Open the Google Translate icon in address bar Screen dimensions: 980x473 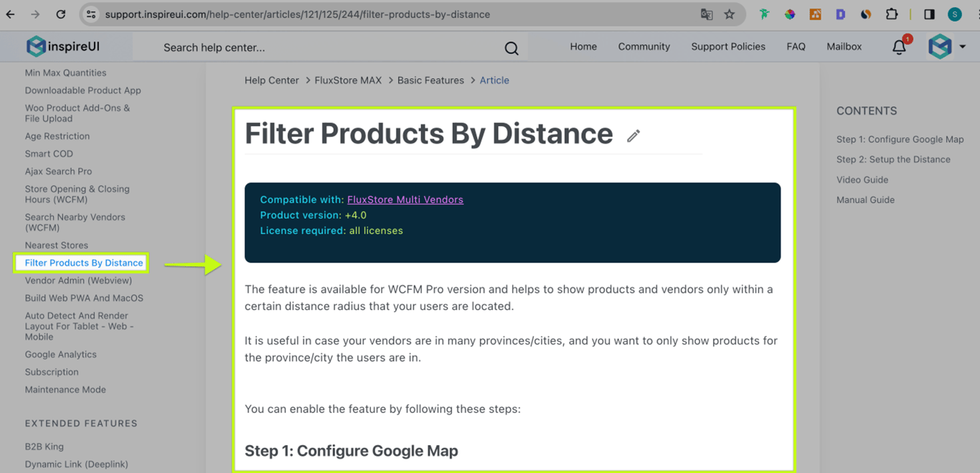[x=707, y=14]
